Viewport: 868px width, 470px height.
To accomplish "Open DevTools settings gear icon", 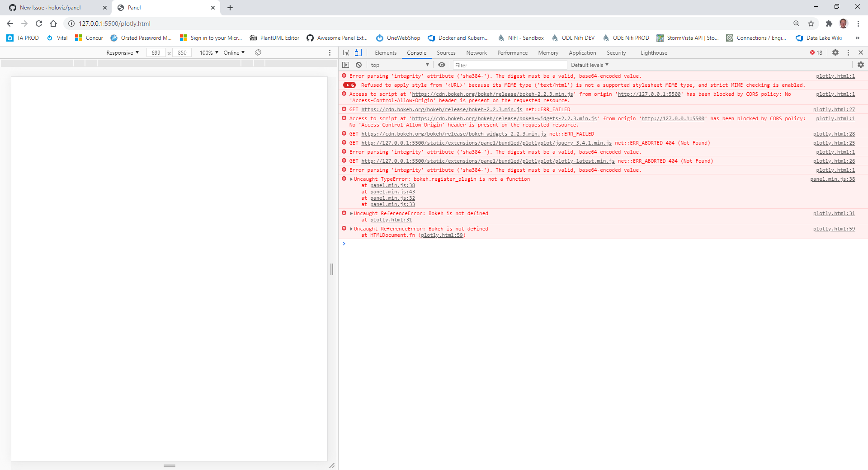I will point(835,52).
